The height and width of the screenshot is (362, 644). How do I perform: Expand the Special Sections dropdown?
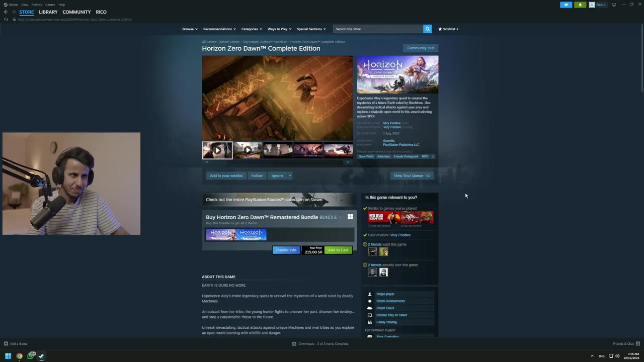(x=311, y=29)
